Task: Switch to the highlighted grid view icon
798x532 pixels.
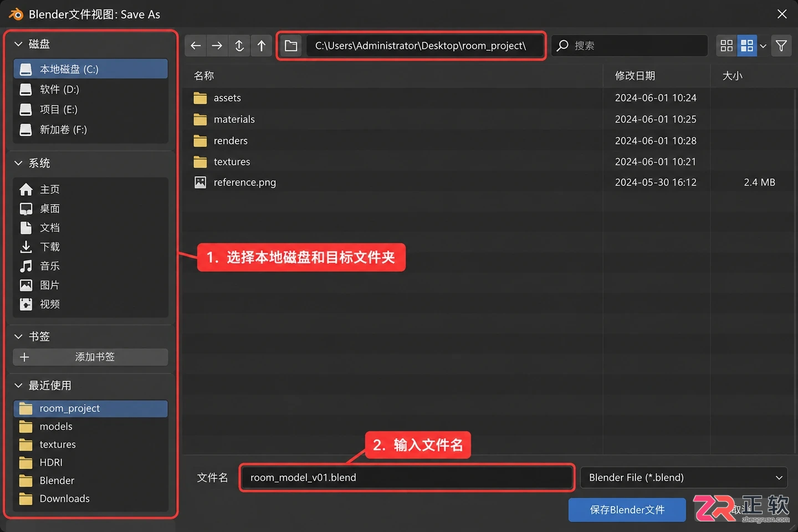Action: point(747,45)
